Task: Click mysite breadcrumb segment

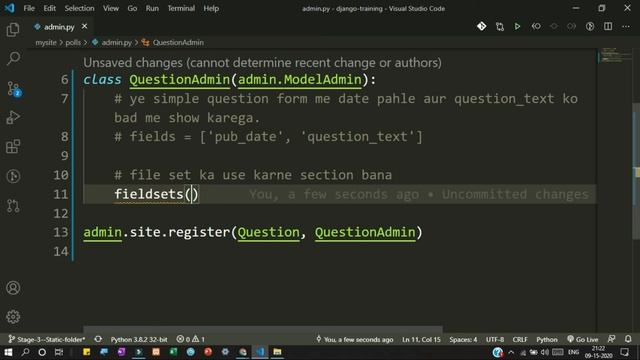Action: 46,42
